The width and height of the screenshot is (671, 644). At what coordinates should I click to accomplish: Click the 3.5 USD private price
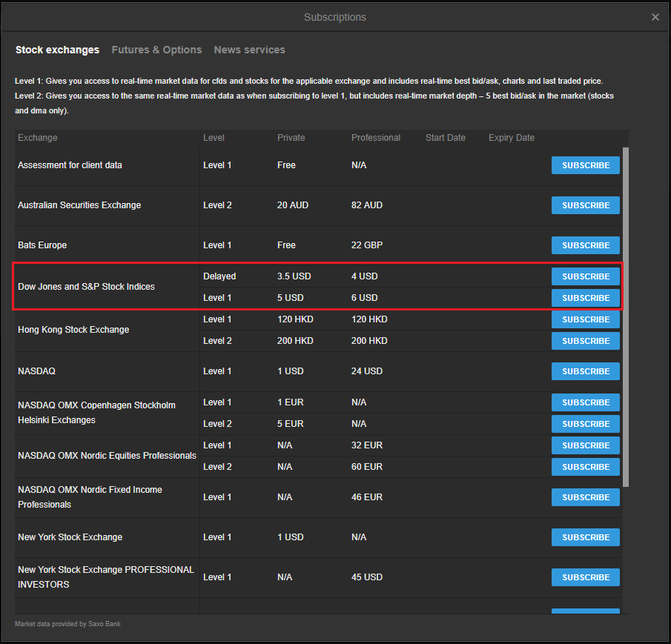(x=294, y=276)
